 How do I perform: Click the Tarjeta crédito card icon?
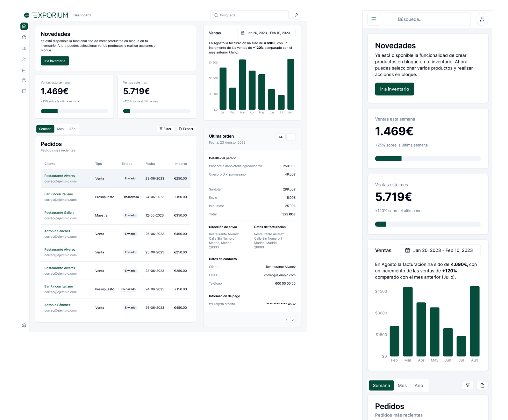click(x=211, y=304)
